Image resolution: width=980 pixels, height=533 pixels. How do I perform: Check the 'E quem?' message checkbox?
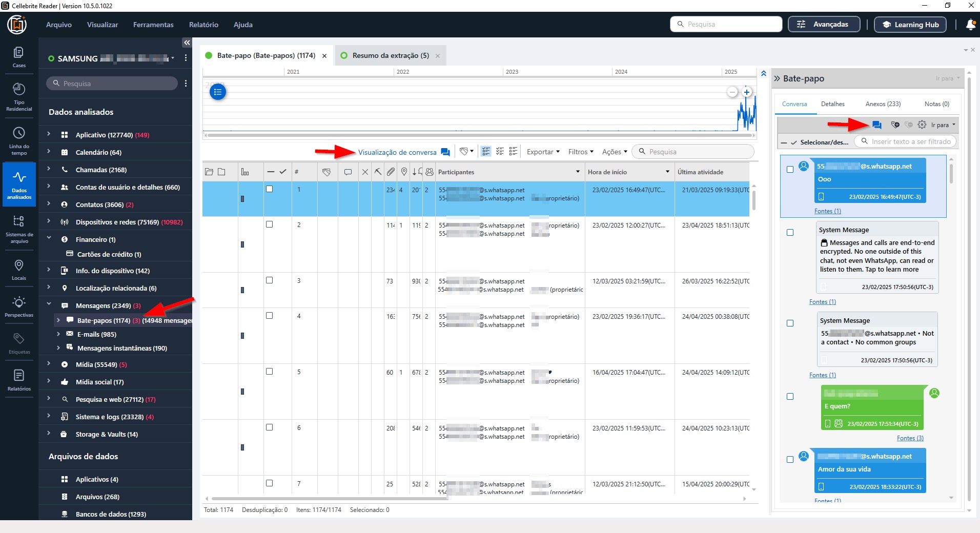[790, 397]
